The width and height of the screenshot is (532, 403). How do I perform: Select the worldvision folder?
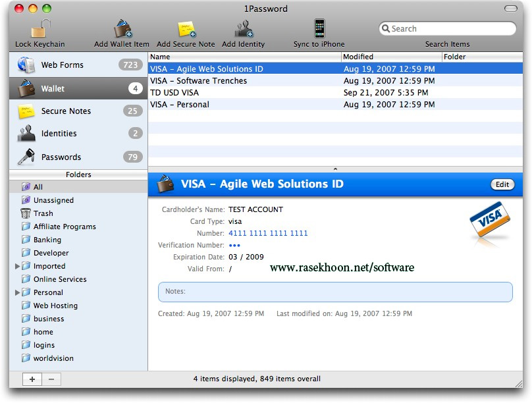coord(78,358)
